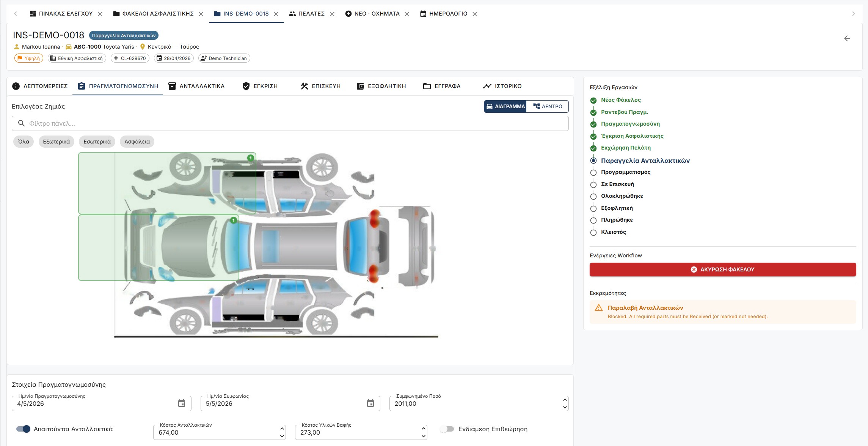Select the Προγραμματισμός workflow step
The height and width of the screenshot is (446, 868).
pyautogui.click(x=626, y=172)
